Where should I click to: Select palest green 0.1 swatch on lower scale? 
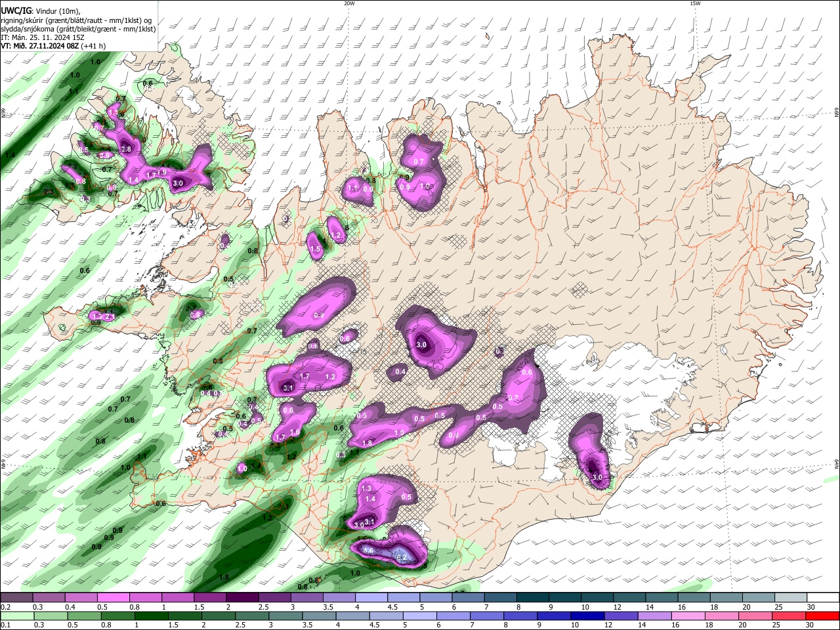click(x=17, y=616)
